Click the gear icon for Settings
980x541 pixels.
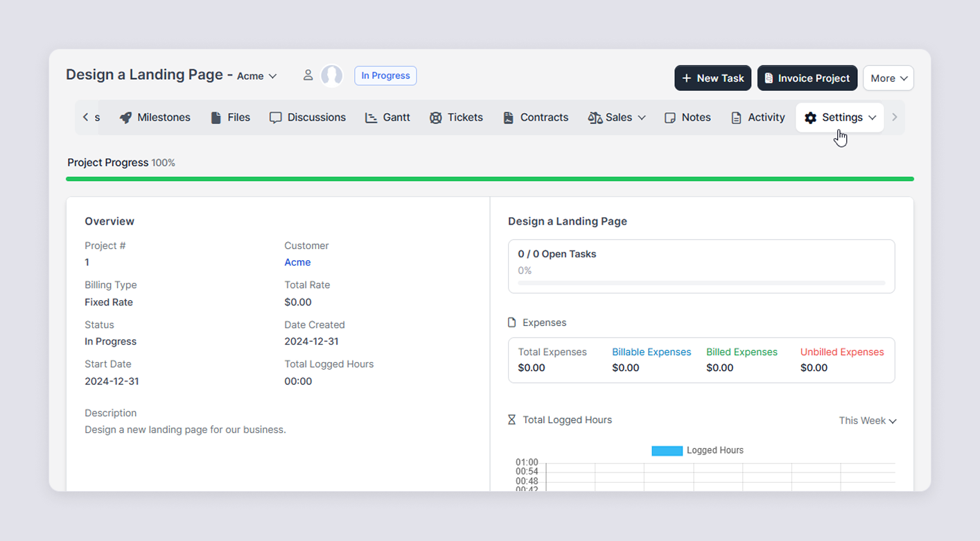coord(811,118)
